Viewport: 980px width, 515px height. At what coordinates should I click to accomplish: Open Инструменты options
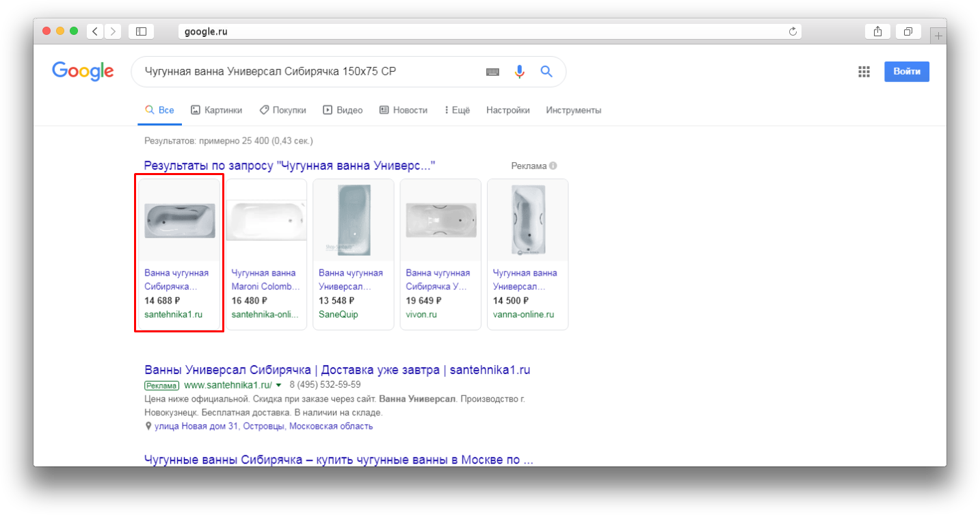[574, 110]
